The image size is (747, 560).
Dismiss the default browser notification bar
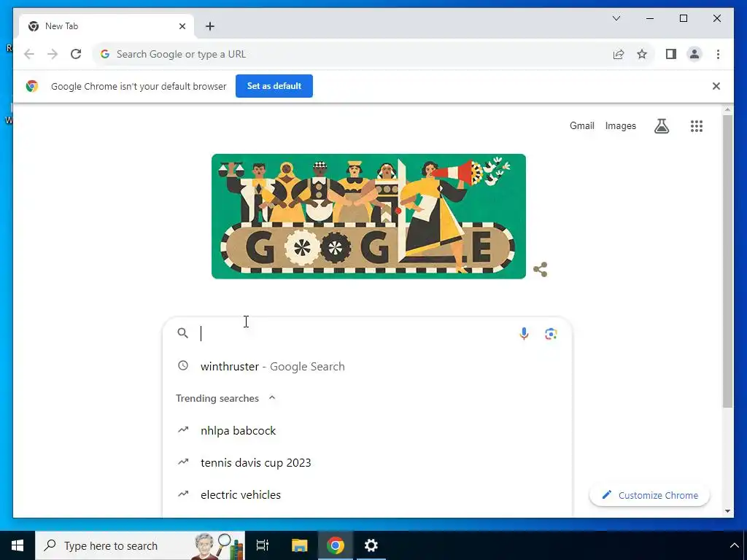[716, 86]
